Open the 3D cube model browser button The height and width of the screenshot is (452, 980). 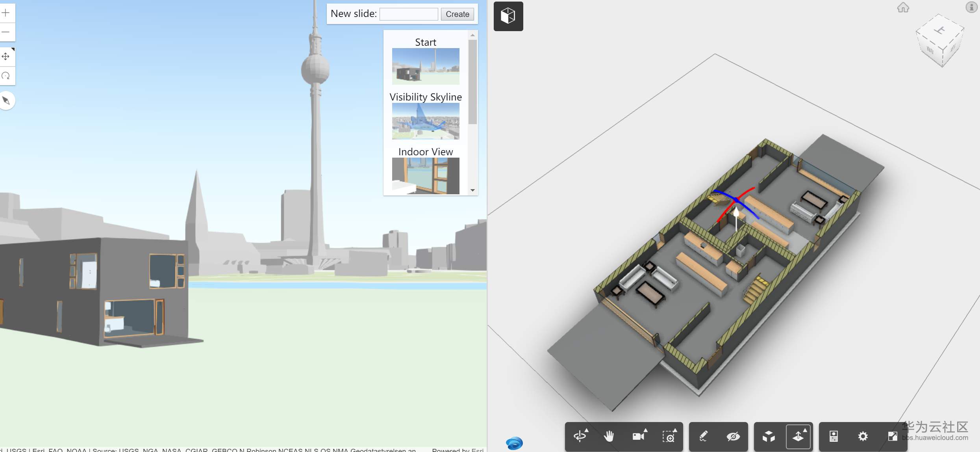point(508,16)
